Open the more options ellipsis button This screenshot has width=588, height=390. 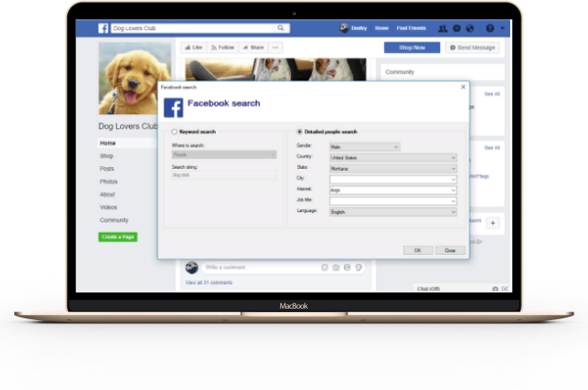[276, 48]
